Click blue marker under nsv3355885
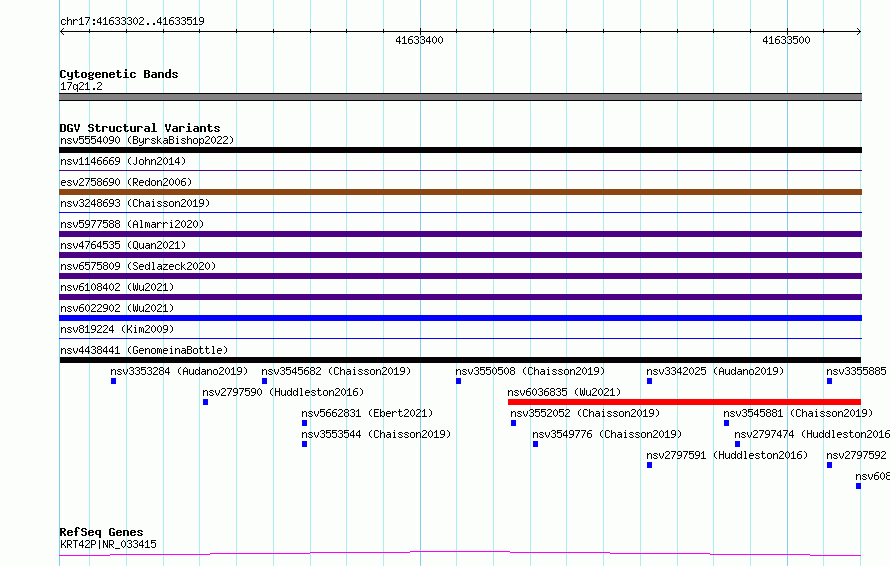 [830, 381]
